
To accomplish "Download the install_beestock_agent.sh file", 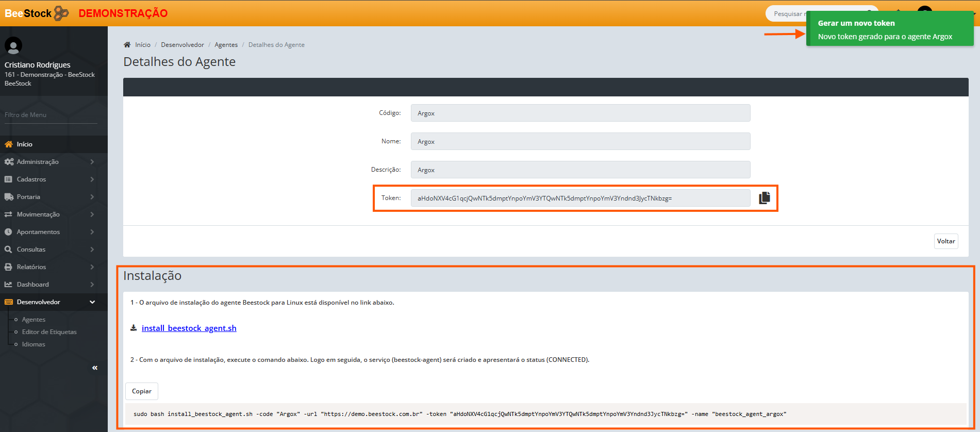I will (189, 328).
